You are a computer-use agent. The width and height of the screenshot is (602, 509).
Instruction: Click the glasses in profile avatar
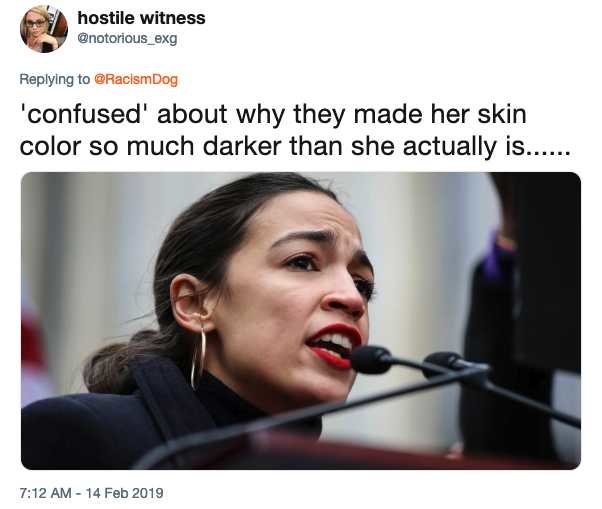click(36, 23)
